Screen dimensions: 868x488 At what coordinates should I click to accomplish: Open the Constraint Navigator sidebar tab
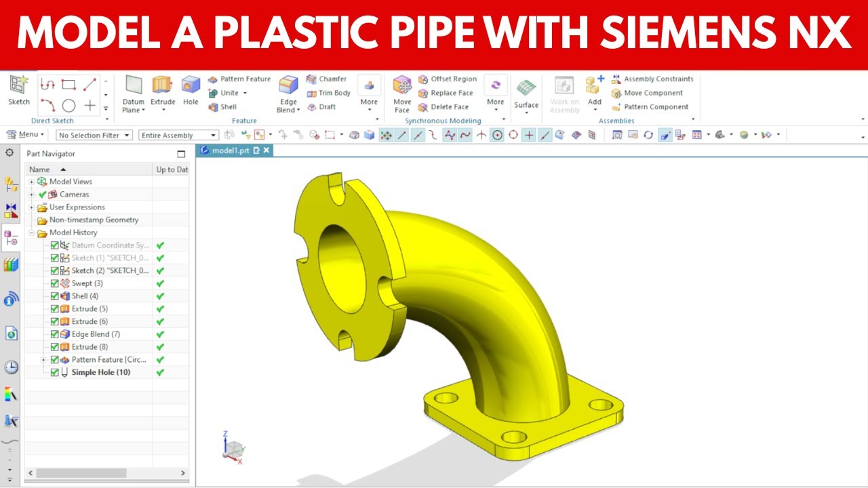(11, 211)
